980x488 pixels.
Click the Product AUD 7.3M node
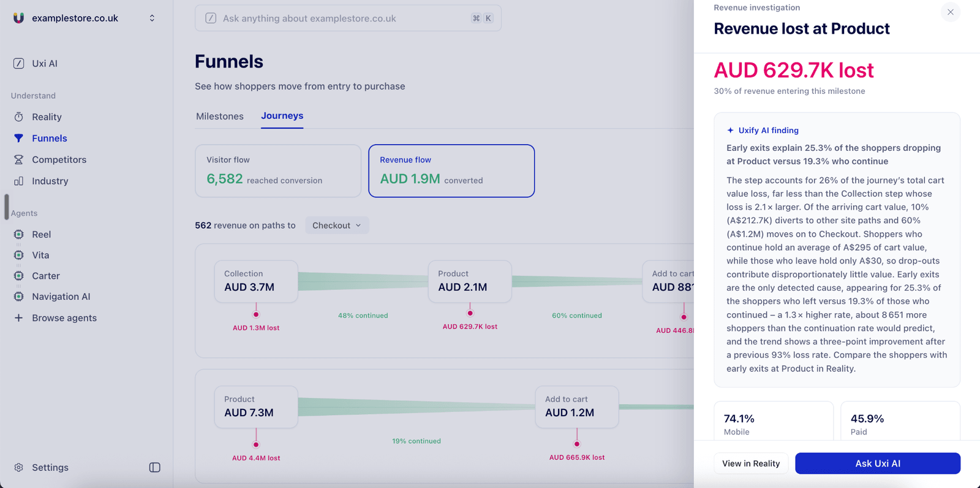tap(256, 407)
